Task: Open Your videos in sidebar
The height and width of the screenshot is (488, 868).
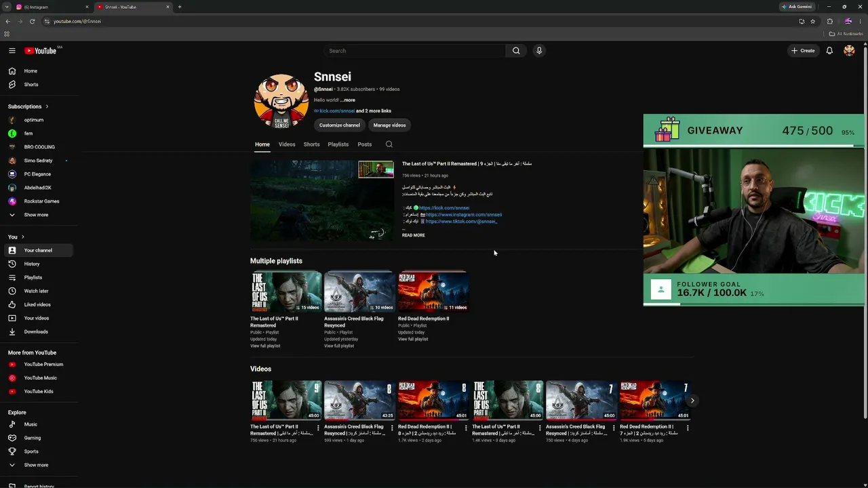Action: [x=37, y=318]
